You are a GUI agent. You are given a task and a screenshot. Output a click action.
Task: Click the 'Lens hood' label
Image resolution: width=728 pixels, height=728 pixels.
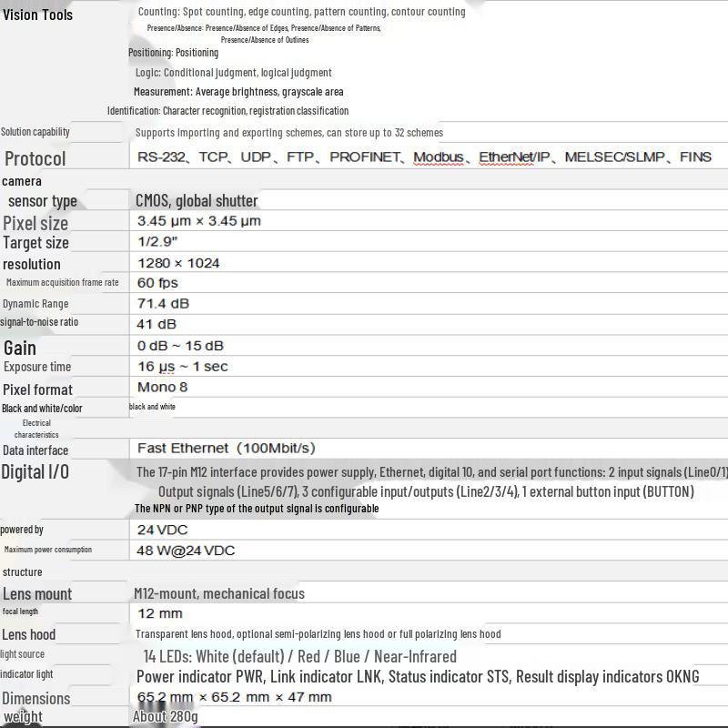(x=29, y=634)
